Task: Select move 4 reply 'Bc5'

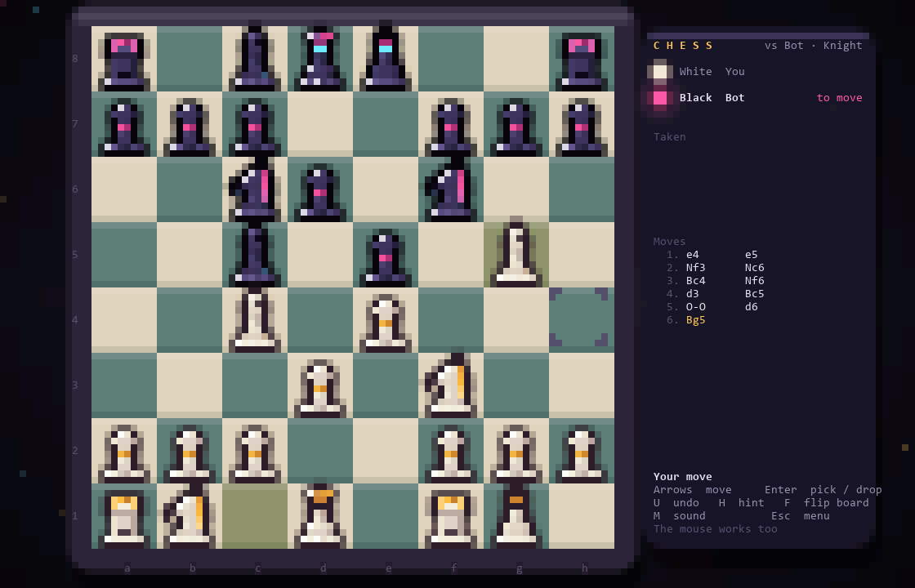Action: click(x=755, y=293)
